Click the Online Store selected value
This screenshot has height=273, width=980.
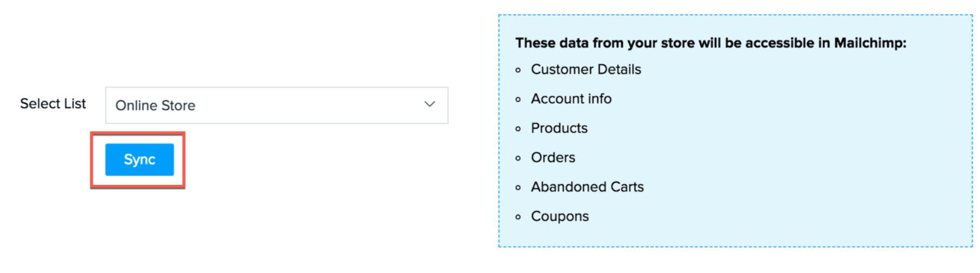[156, 105]
